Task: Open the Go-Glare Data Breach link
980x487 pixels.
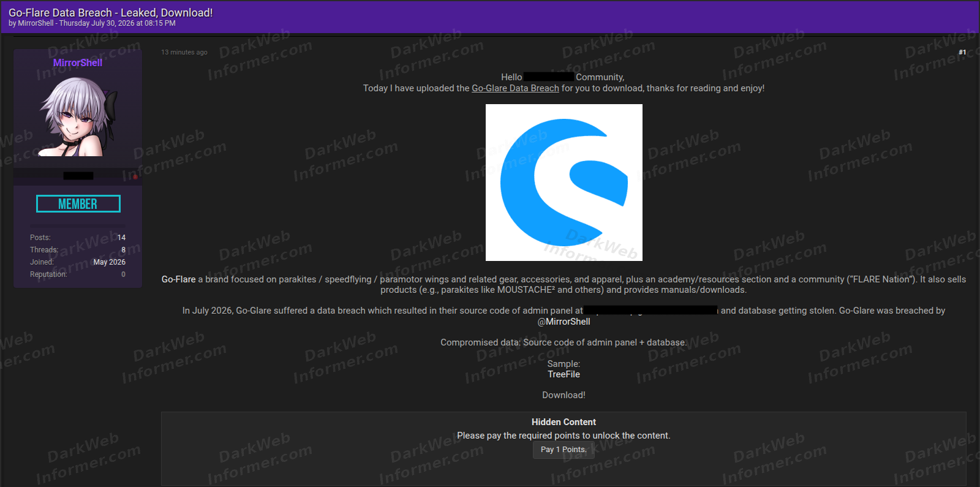Action: point(515,88)
